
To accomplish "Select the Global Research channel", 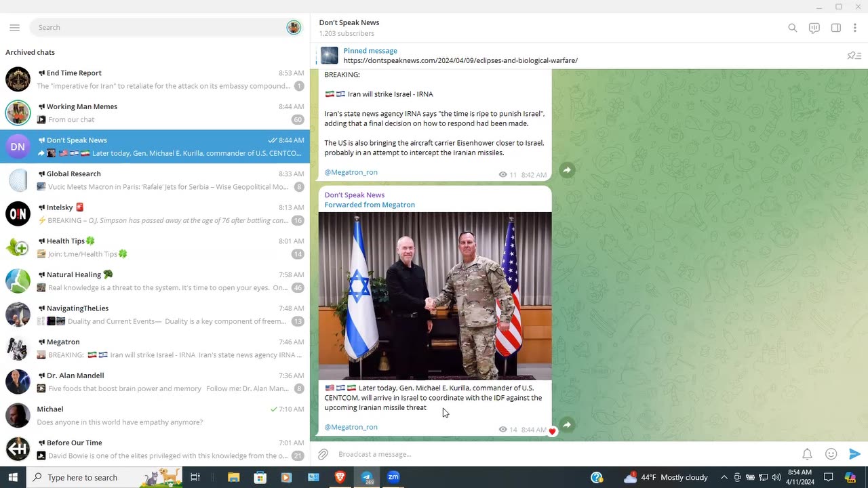I will tap(155, 180).
